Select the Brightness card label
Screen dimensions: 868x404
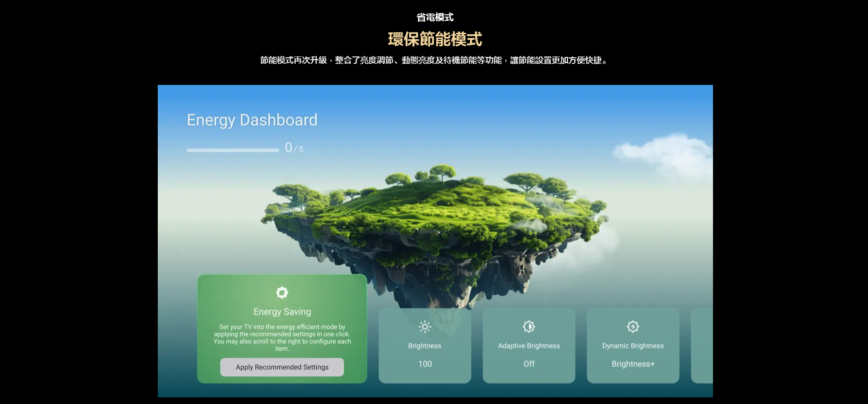click(x=425, y=346)
